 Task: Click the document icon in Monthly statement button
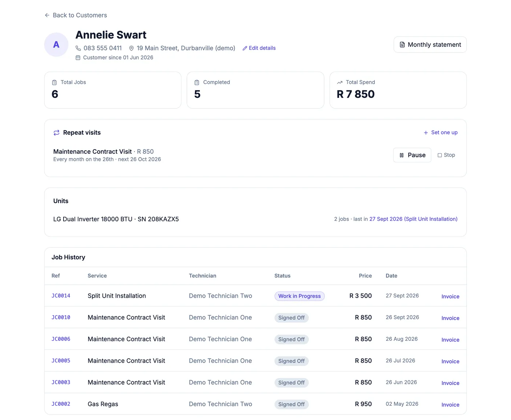402,45
